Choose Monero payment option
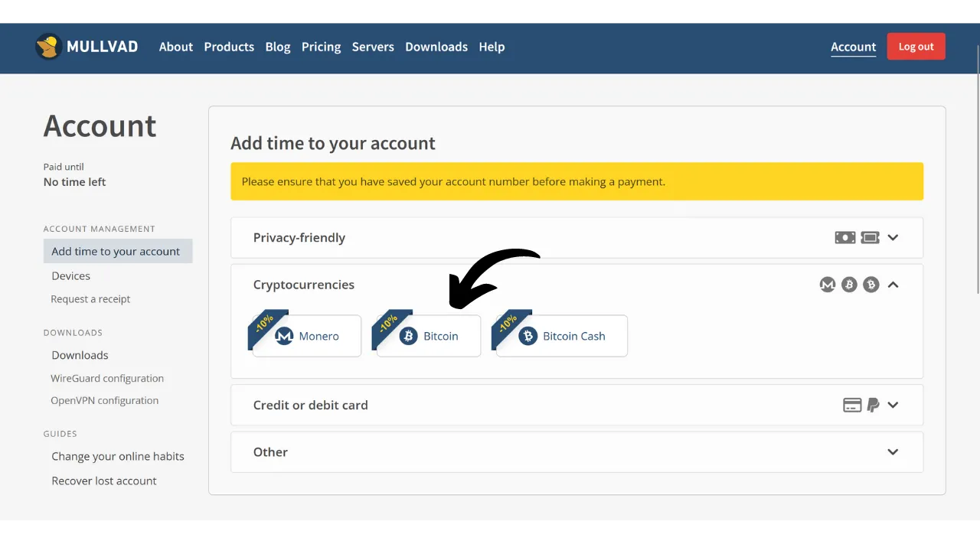 pyautogui.click(x=307, y=336)
